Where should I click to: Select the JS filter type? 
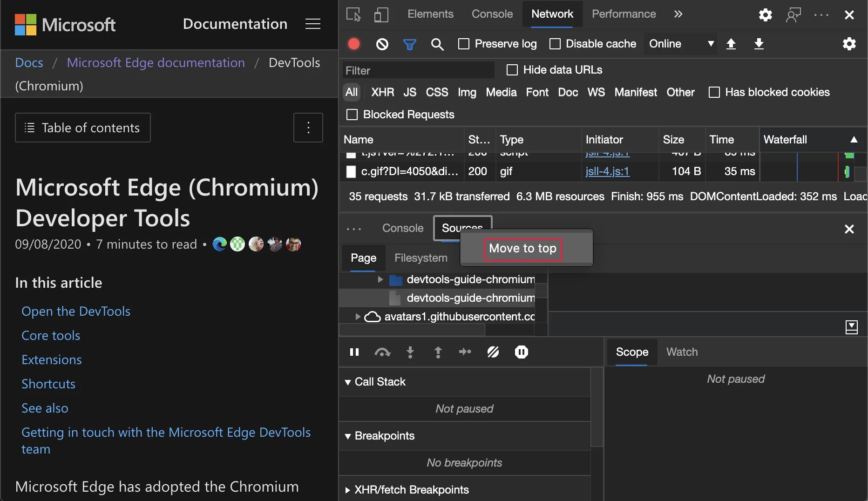[x=410, y=92]
